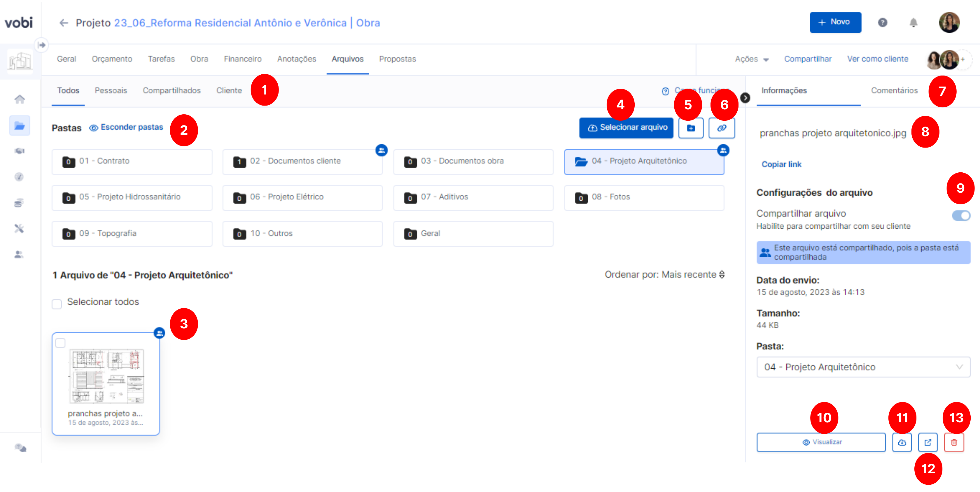Click the download file icon button
The width and height of the screenshot is (980, 492).
coord(902,442)
